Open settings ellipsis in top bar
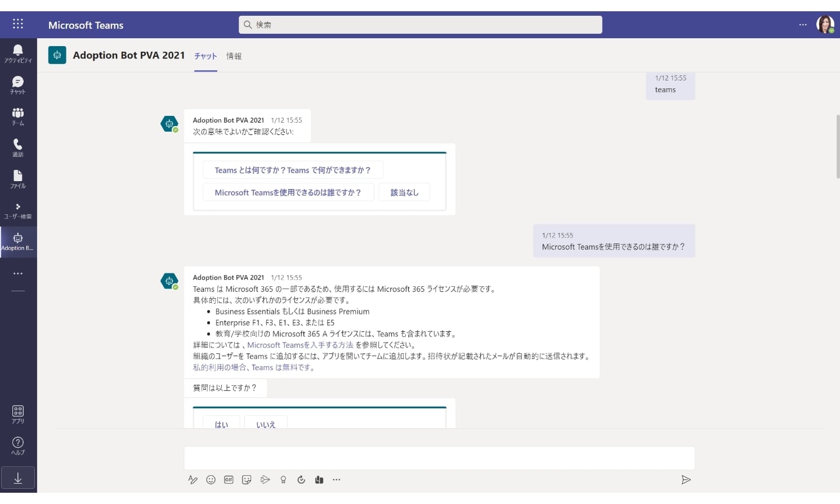This screenshot has width=840, height=504. pyautogui.click(x=803, y=25)
